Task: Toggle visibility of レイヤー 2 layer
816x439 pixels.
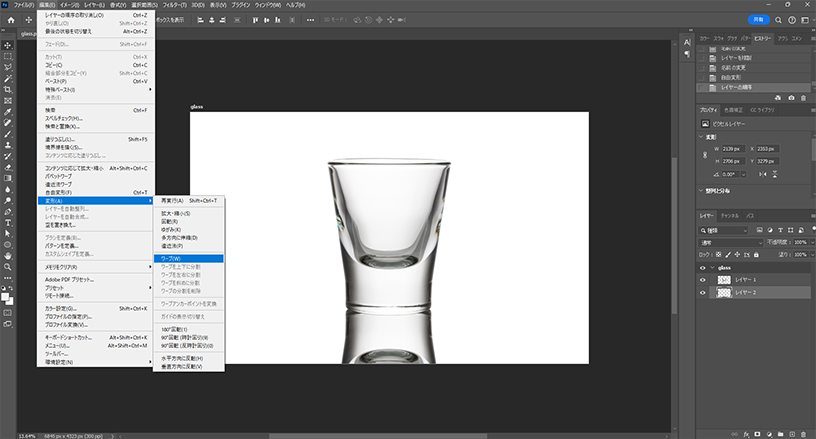Action: (x=703, y=292)
